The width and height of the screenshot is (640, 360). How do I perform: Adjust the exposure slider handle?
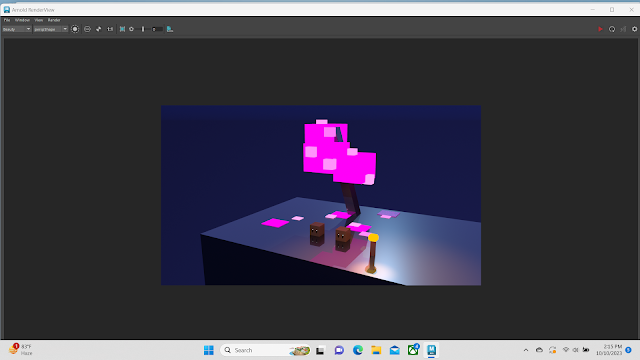[143, 29]
